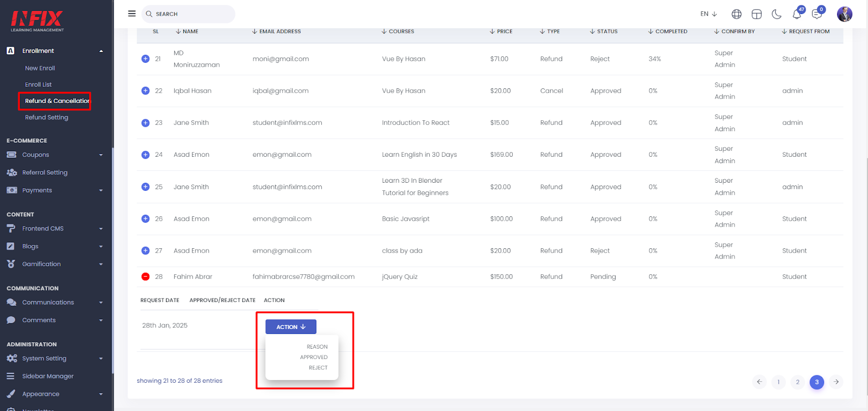Expand the Coupons submenu arrow

[101, 155]
